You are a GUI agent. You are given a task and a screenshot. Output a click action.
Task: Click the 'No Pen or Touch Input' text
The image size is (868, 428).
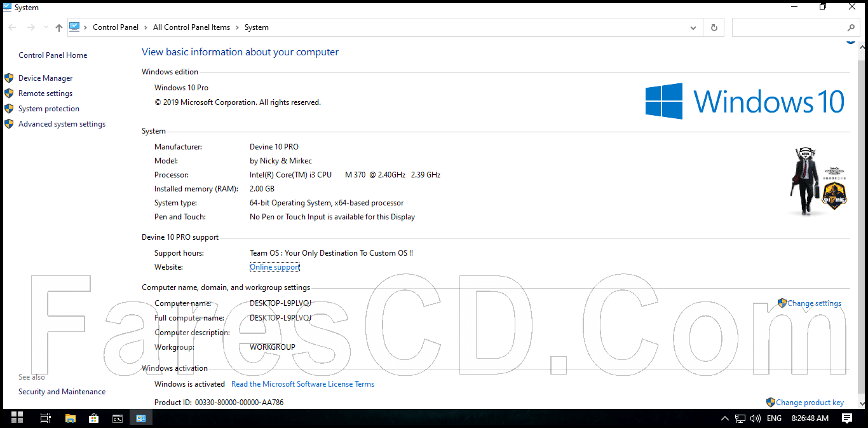point(332,217)
